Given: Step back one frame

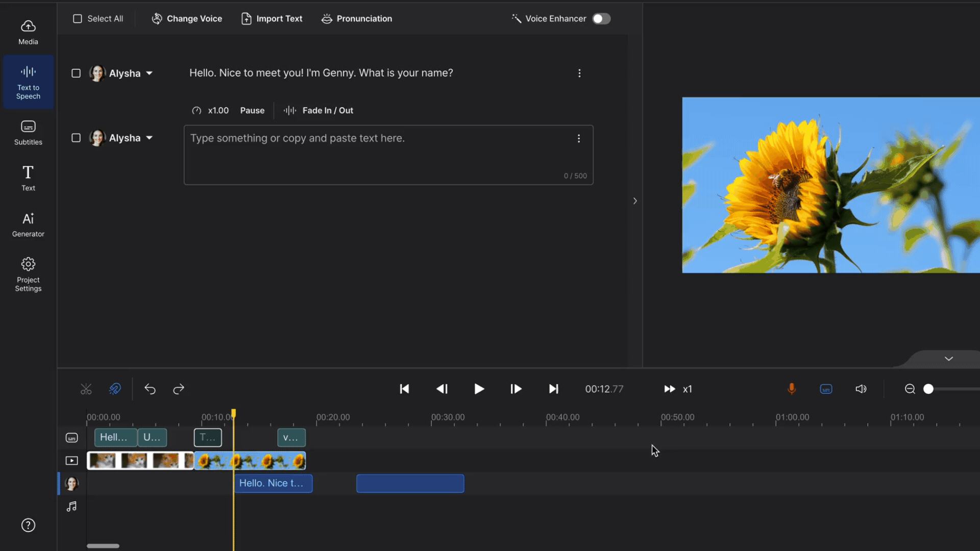Looking at the screenshot, I should pyautogui.click(x=442, y=389).
